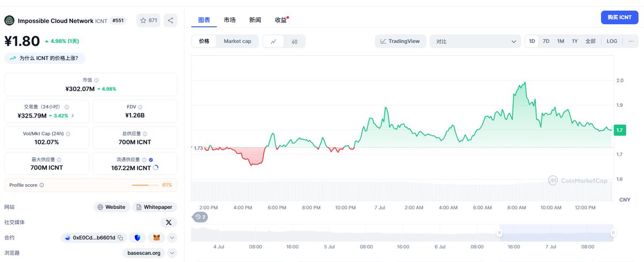The height and width of the screenshot is (262, 644).
Task: Open the TradingView chart button
Action: [x=400, y=41]
